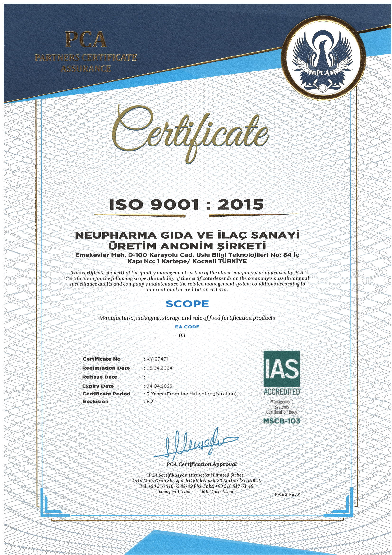Click 'Management Systems Certification Body' text
Viewport: 392px width, 555px height.
[282, 407]
